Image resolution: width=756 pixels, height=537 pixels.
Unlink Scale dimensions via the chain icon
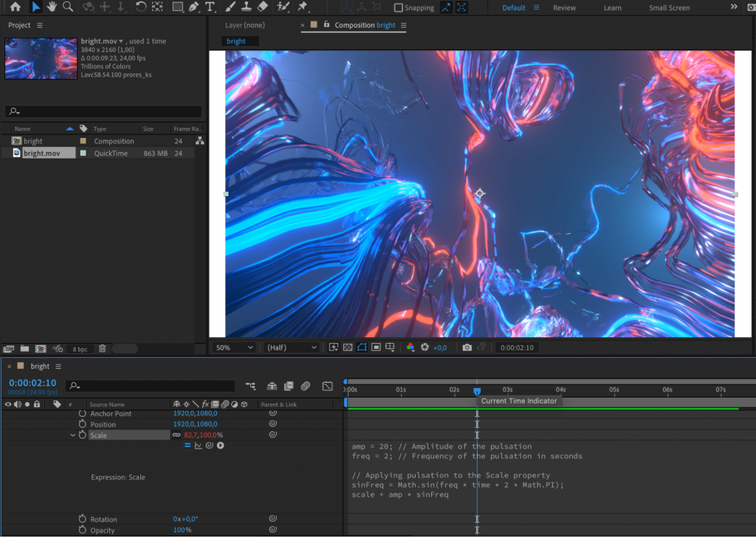(x=176, y=434)
